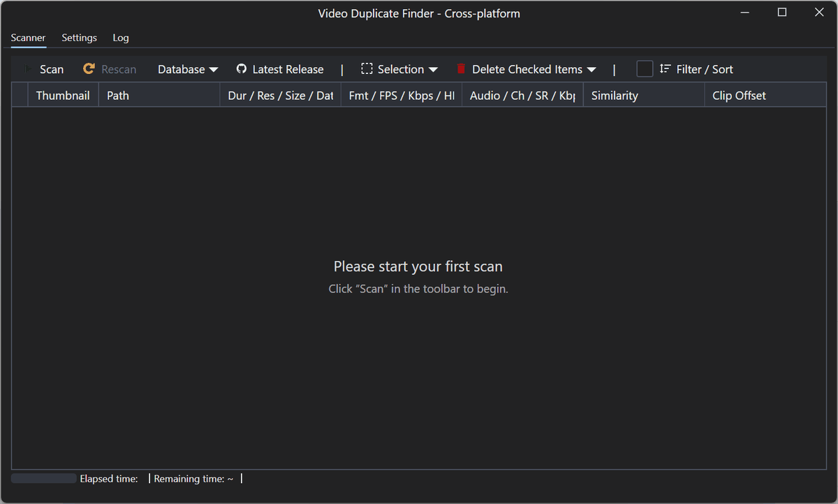838x504 pixels.
Task: Click the Path column header
Action: pyautogui.click(x=118, y=96)
